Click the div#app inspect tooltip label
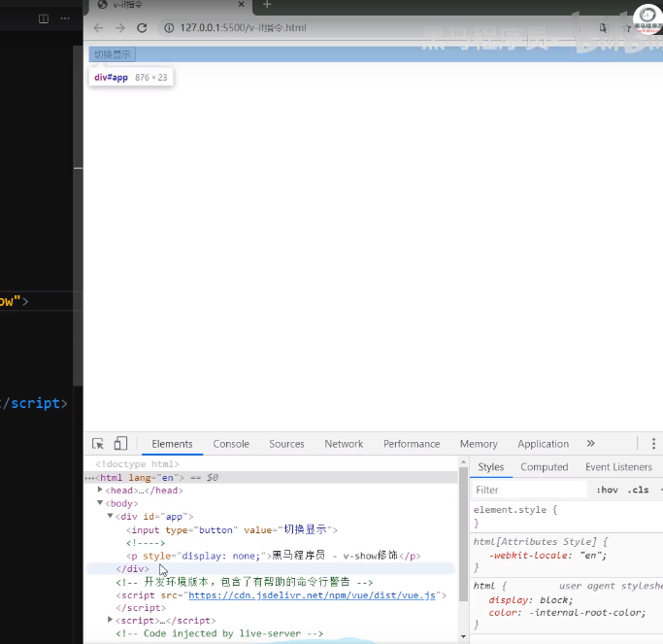Image resolution: width=663 pixels, height=644 pixels. click(x=131, y=78)
